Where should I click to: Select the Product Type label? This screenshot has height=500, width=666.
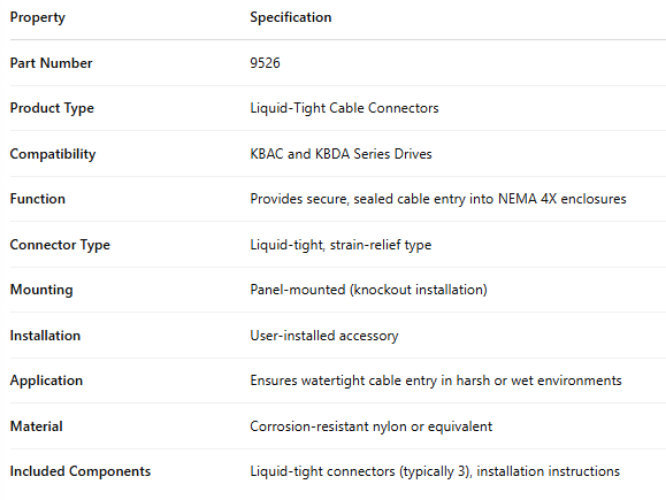[52, 108]
